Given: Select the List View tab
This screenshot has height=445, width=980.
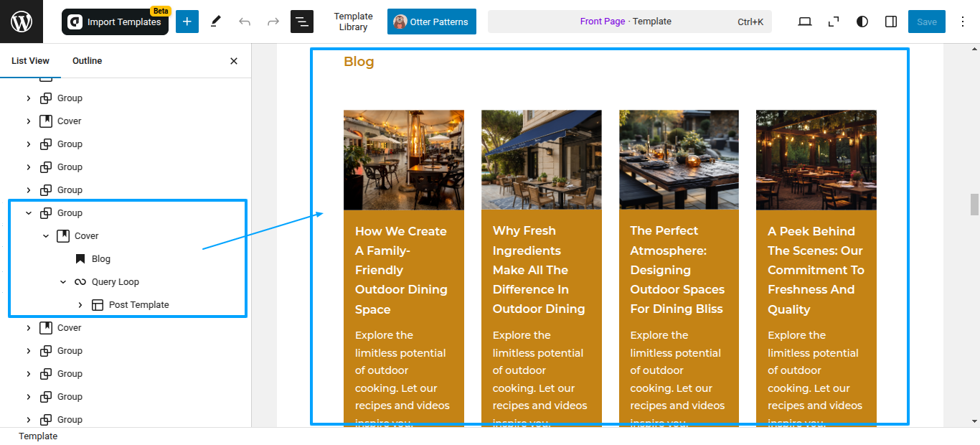Looking at the screenshot, I should pos(30,61).
